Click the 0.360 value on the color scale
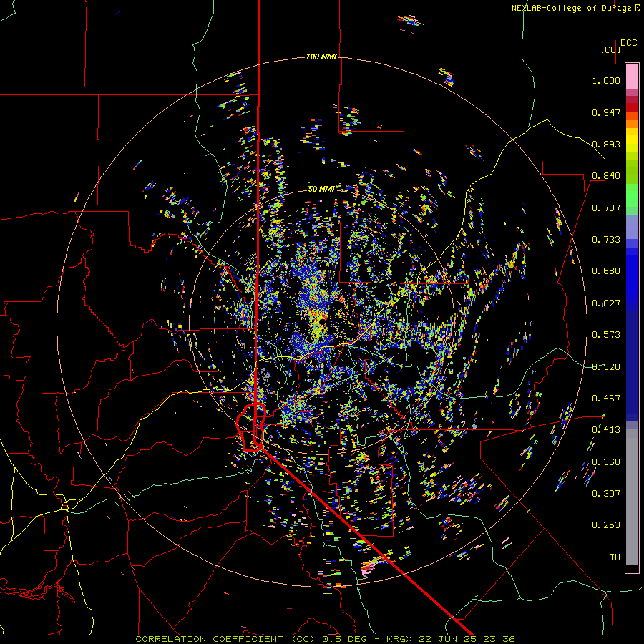Viewport: 644px width, 644px height. 606,462
